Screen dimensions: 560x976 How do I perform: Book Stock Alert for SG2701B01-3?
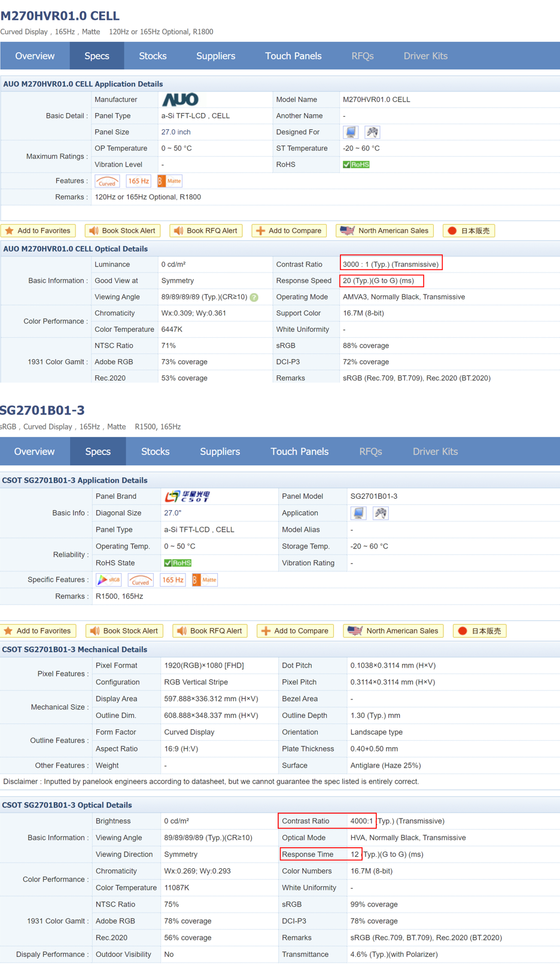point(124,631)
